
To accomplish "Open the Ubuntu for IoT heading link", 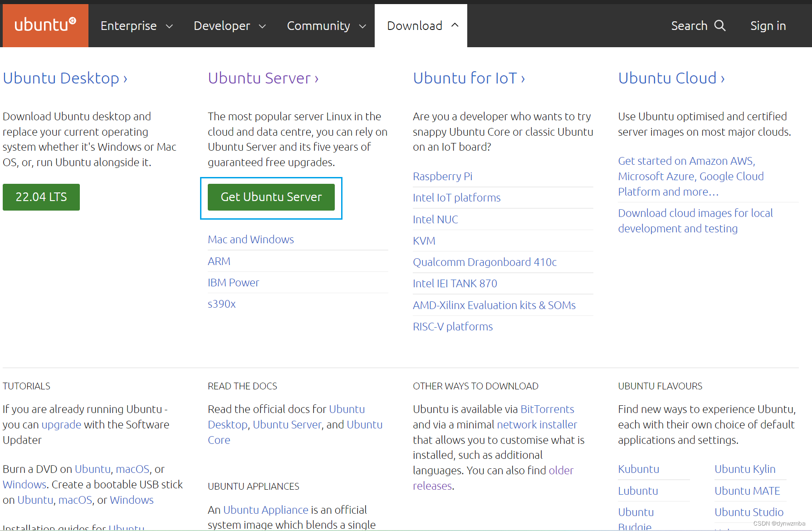I will [x=469, y=78].
